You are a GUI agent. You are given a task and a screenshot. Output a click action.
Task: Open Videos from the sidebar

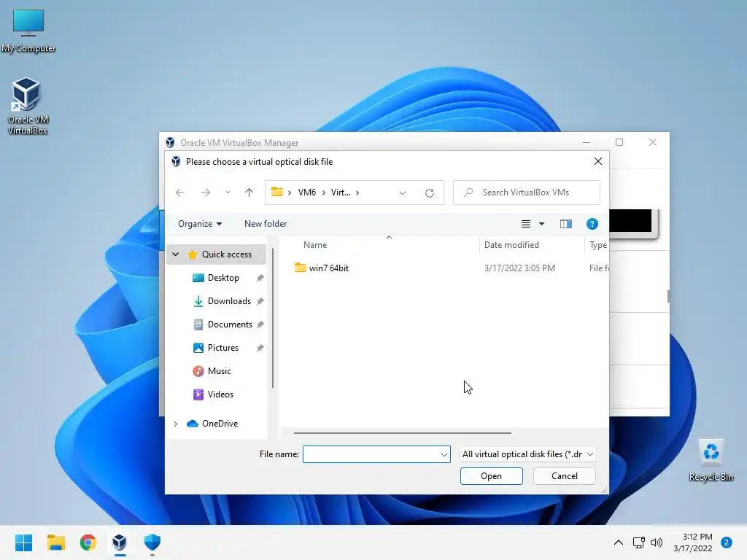click(x=220, y=394)
